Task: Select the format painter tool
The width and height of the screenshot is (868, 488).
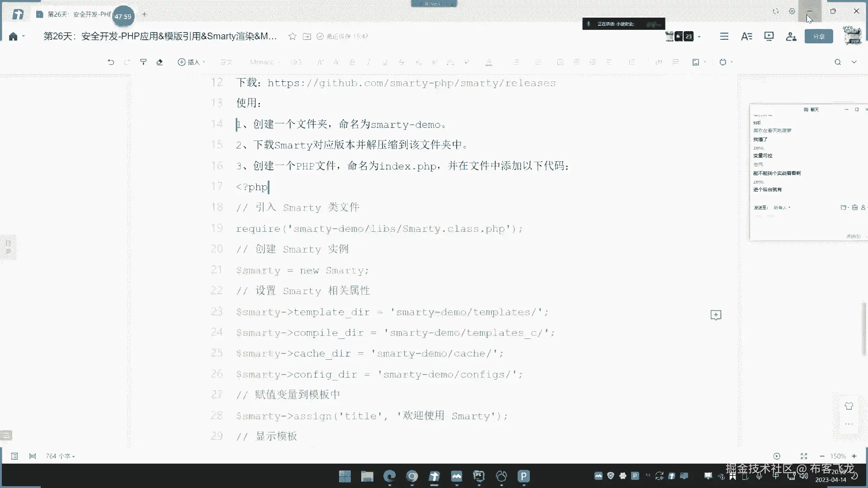Action: (x=143, y=62)
